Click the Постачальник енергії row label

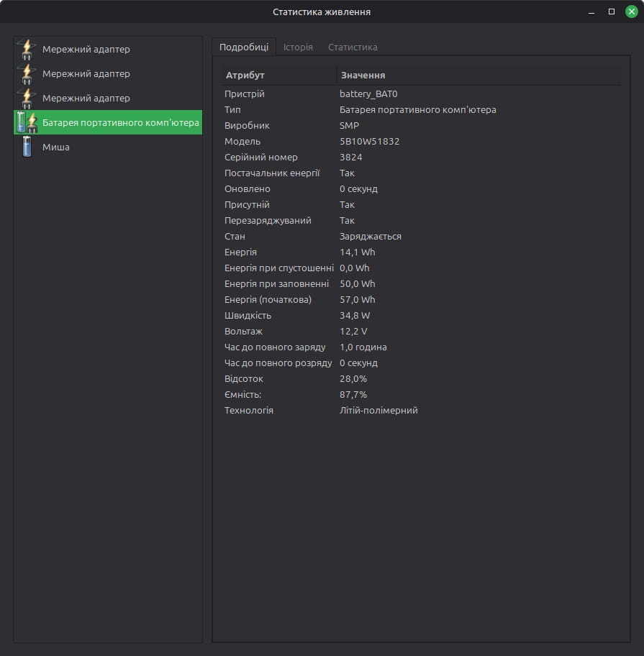[x=272, y=173]
